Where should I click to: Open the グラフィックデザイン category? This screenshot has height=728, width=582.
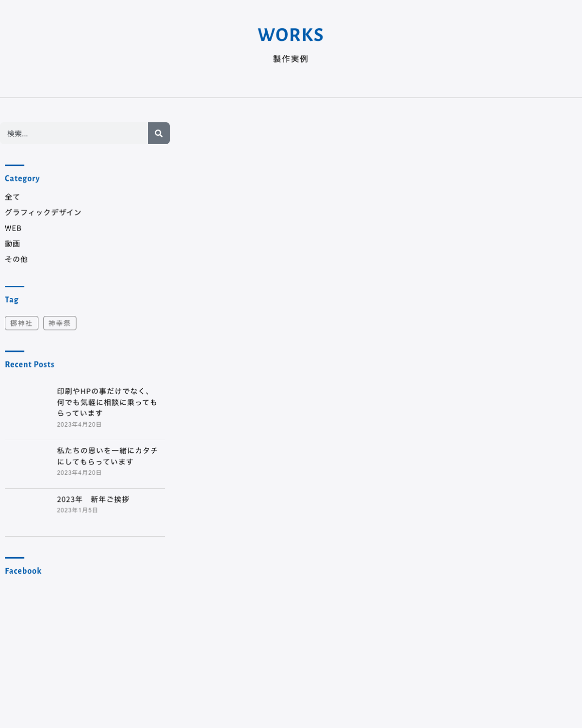43,213
